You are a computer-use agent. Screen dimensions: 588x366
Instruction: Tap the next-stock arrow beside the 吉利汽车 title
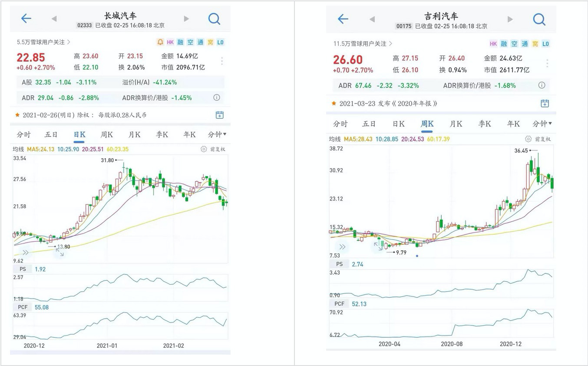[x=510, y=19]
